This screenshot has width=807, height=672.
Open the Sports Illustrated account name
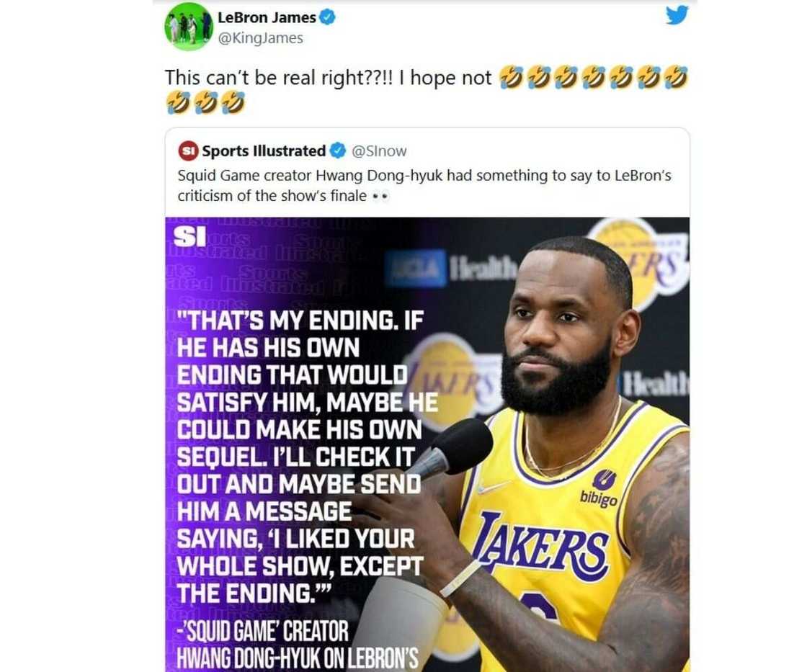click(264, 151)
